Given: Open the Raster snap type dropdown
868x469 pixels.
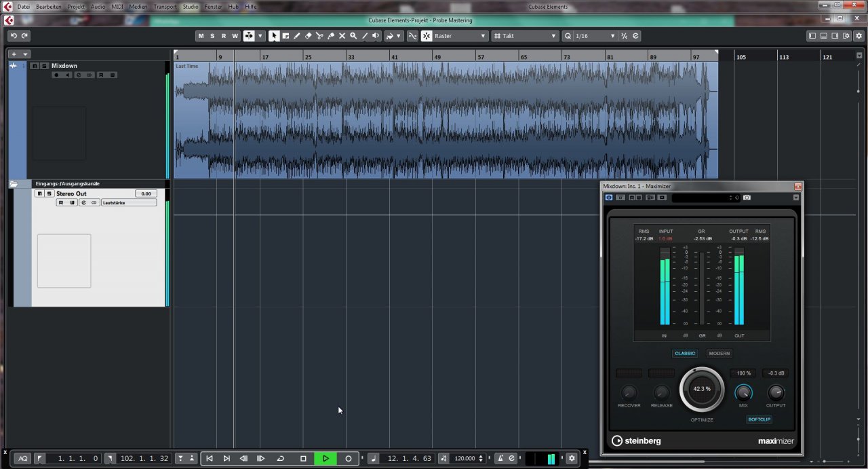Looking at the screenshot, I should click(x=460, y=36).
